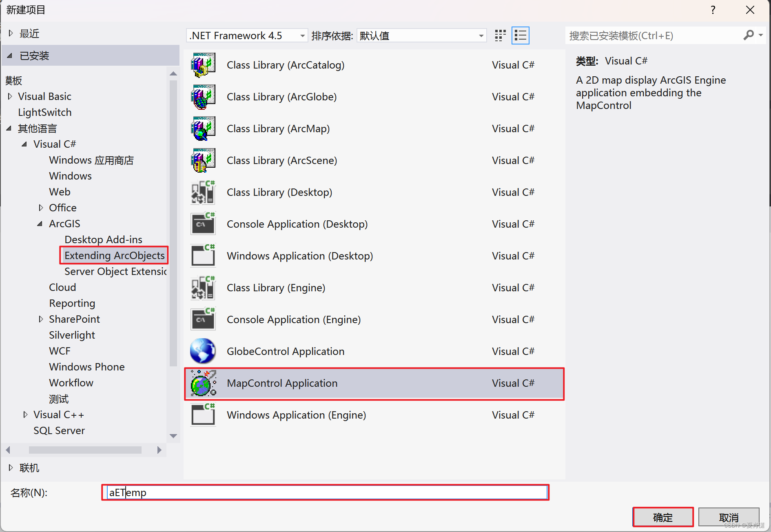Select Class Library (ArcScene) template icon
This screenshot has width=771, height=532.
(x=203, y=160)
